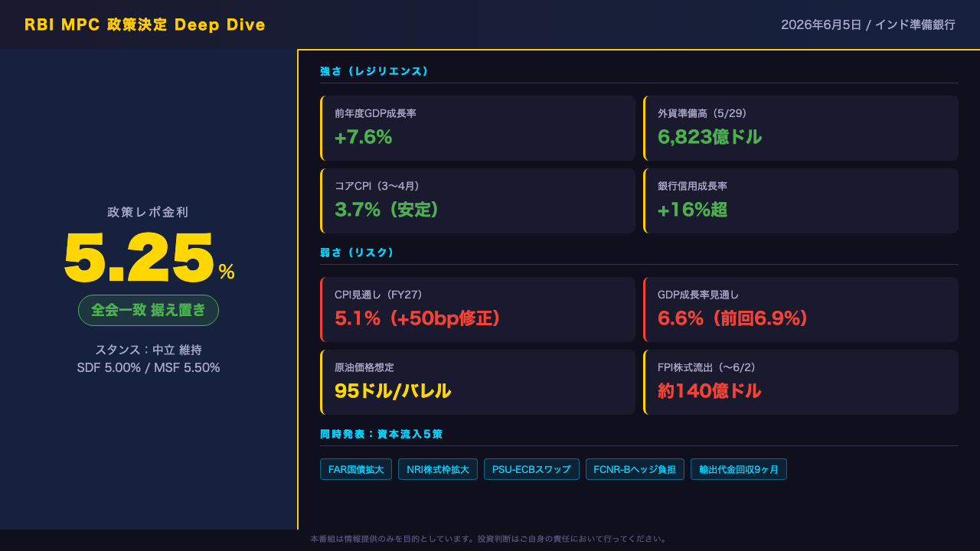Viewport: 980px width, 551px height.
Task: Click the コアCPI（3〜4月）card label
Action: [377, 186]
